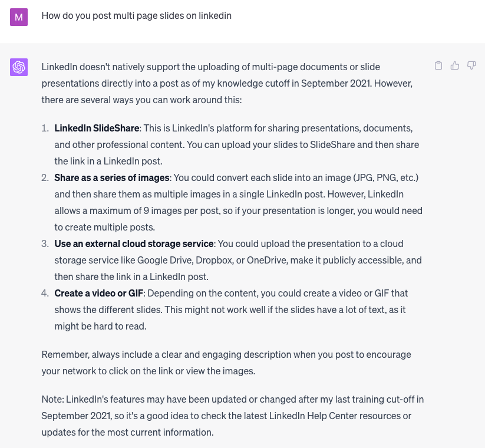The width and height of the screenshot is (485, 448).
Task: Click the user question about LinkedIn slides
Action: click(136, 16)
